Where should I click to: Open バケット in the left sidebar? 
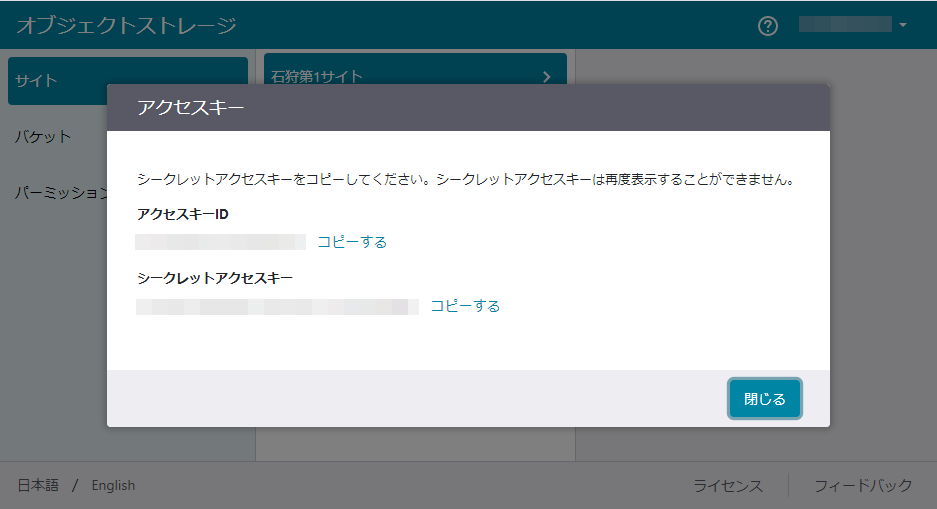pyautogui.click(x=44, y=137)
